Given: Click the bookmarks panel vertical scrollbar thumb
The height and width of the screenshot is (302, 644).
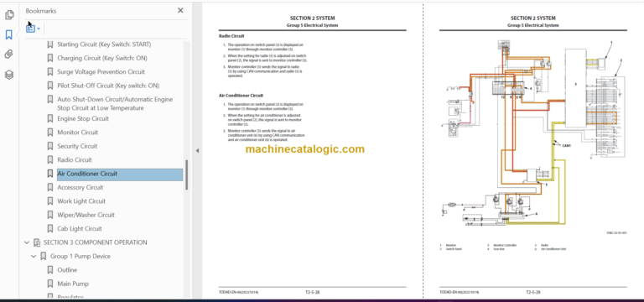Looking at the screenshot, I should (187, 175).
